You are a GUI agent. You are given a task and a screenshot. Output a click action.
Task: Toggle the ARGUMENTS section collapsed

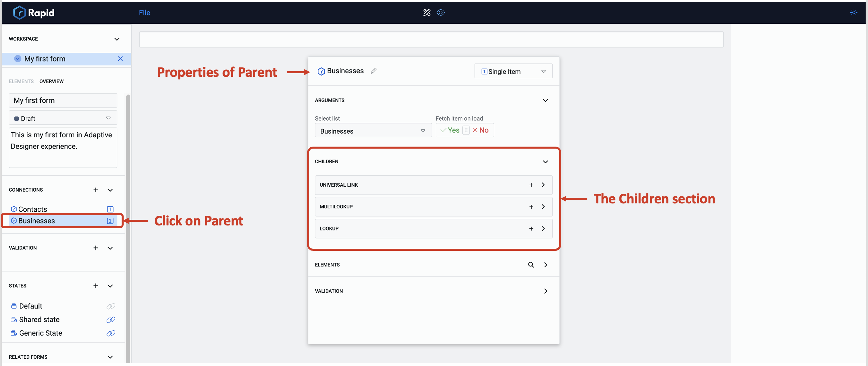(545, 100)
